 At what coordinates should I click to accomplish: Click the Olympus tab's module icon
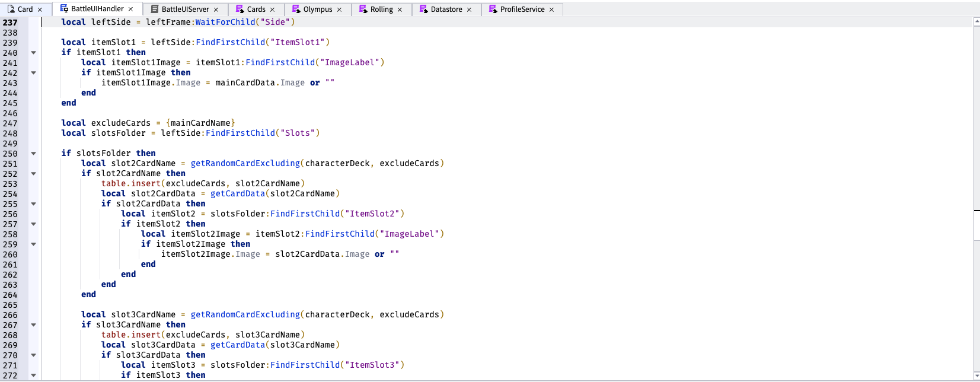coord(296,9)
